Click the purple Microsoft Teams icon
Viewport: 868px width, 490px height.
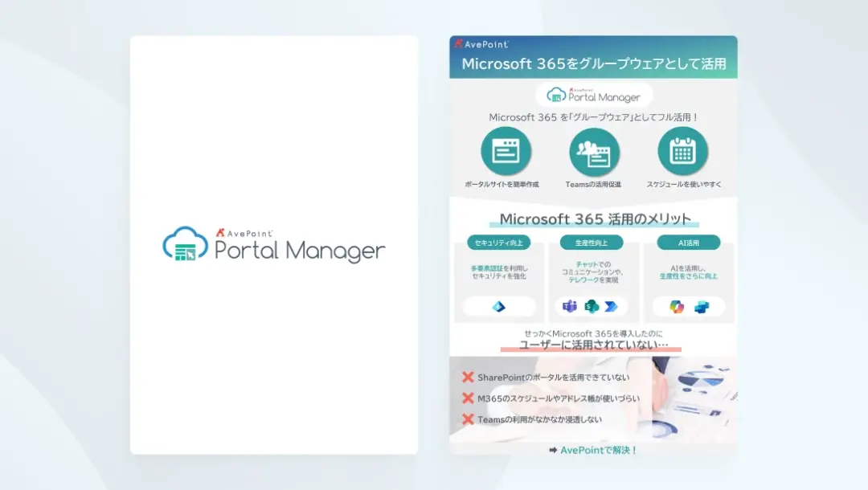pos(570,306)
